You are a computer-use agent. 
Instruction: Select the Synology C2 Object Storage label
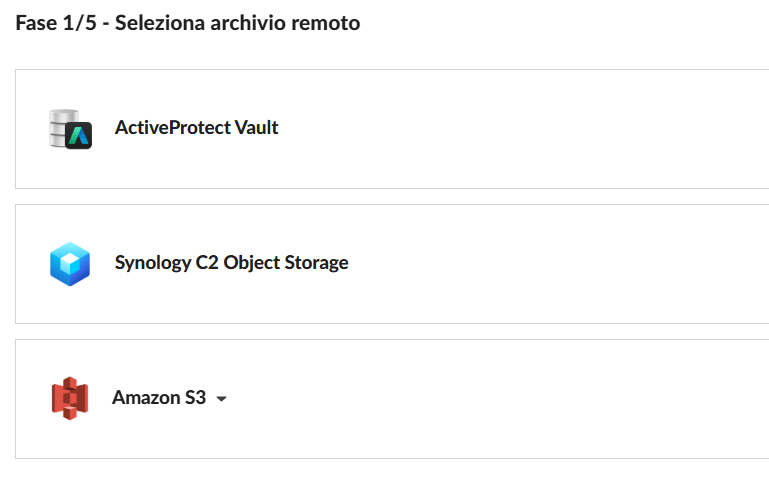pyautogui.click(x=231, y=263)
